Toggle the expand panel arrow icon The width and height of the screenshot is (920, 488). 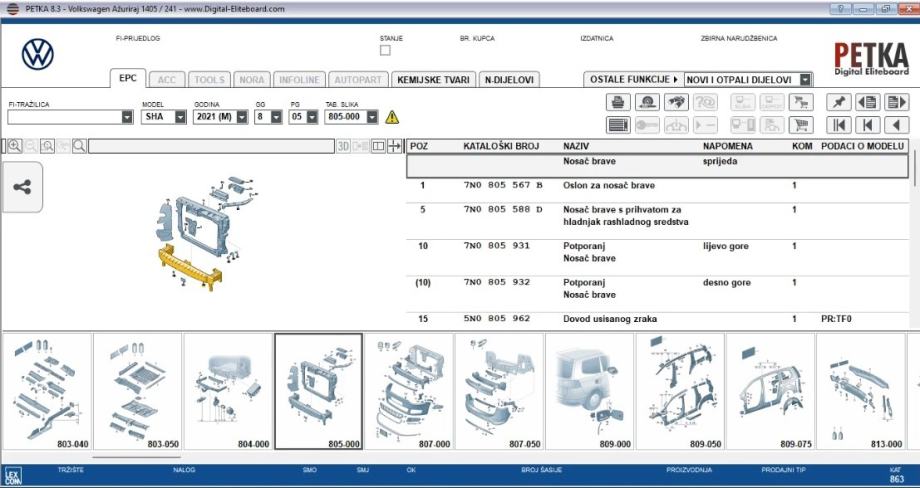click(x=395, y=146)
